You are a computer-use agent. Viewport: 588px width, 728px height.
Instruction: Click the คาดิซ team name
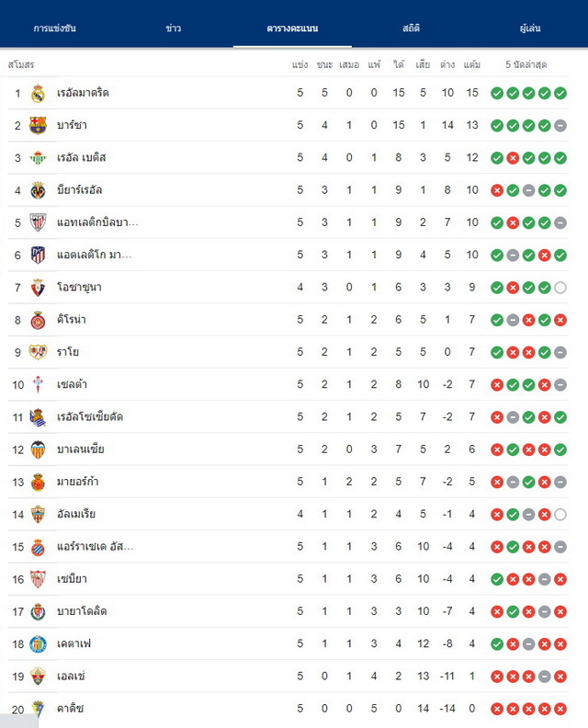tap(70, 709)
